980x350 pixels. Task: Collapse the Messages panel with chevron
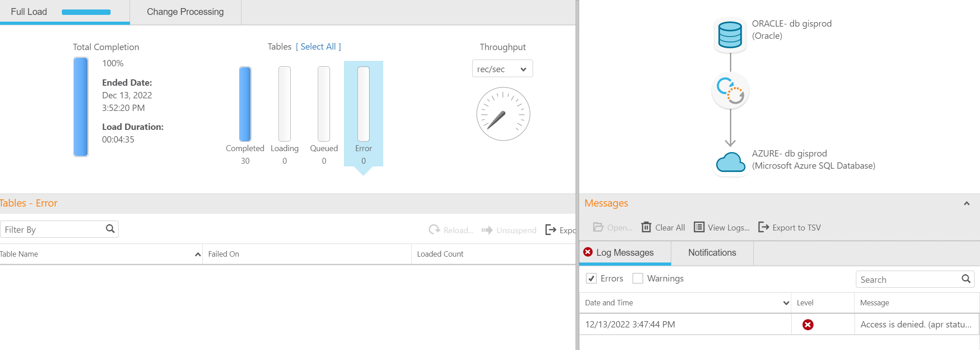[x=966, y=203]
